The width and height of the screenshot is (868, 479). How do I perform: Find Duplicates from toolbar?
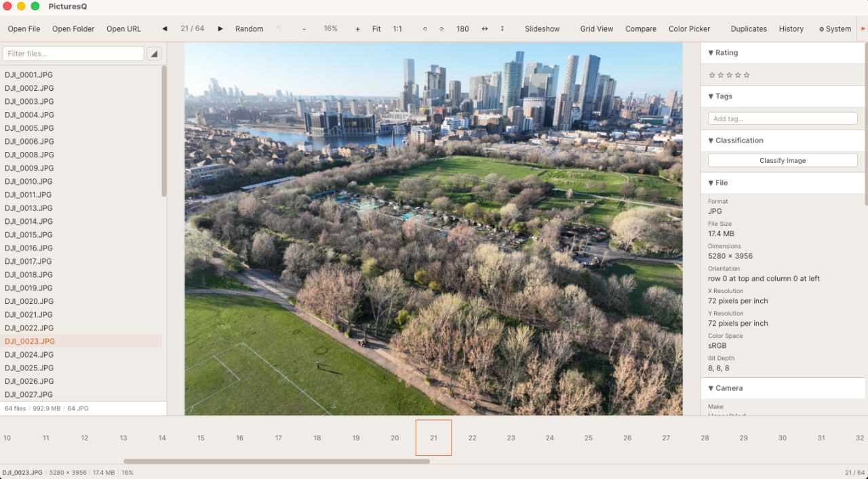pyautogui.click(x=749, y=28)
